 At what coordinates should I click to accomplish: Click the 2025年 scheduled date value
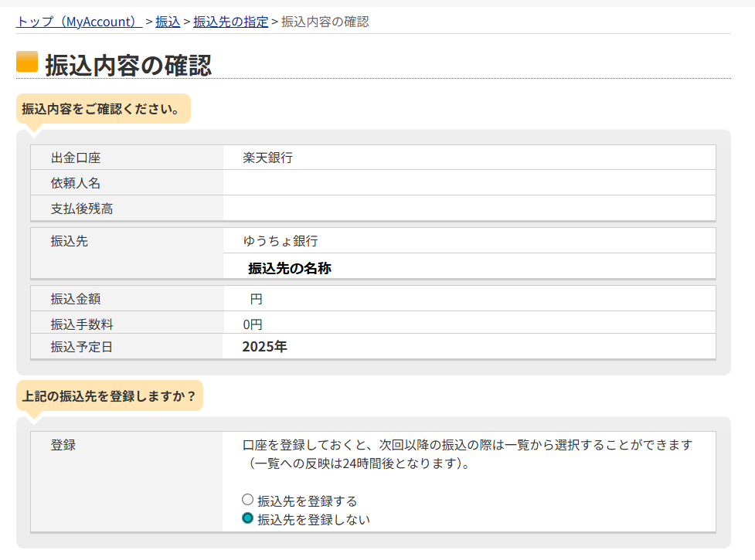pos(264,347)
